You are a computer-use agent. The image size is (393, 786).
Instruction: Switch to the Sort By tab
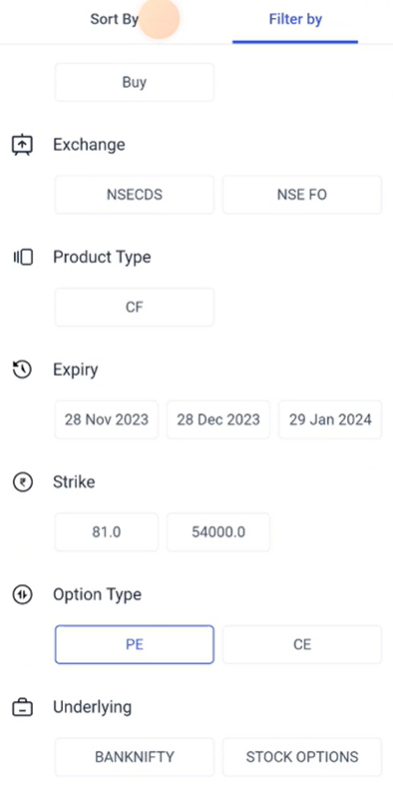coord(114,20)
